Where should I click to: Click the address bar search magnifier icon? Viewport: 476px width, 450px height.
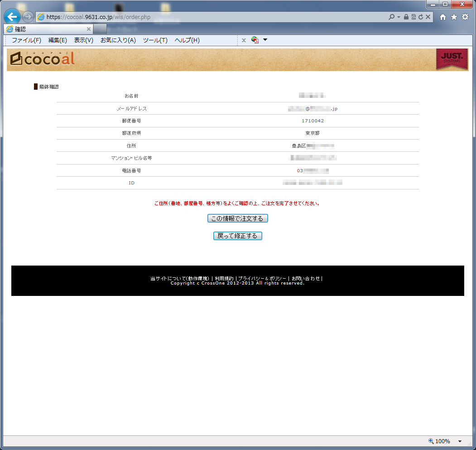click(392, 17)
